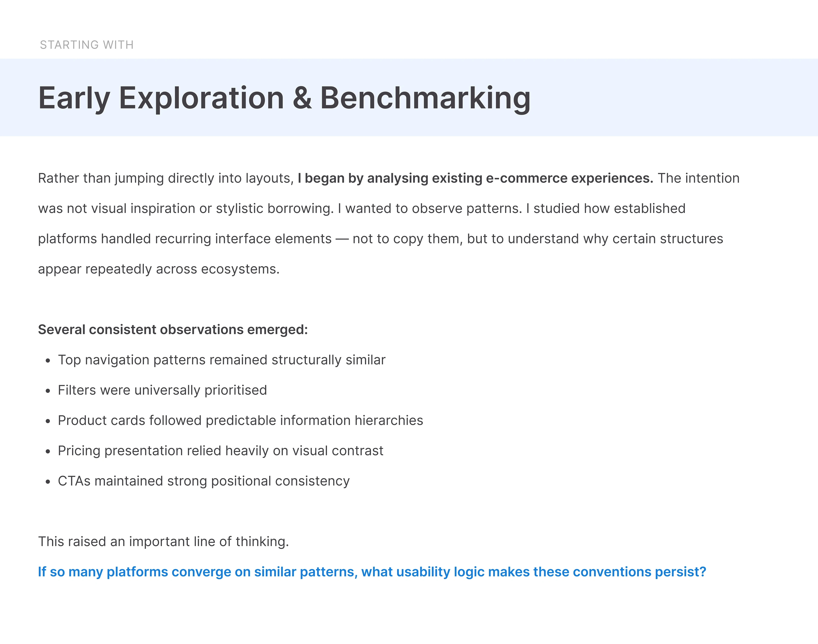
Task: Click the bullet dot before 'Top navigation'
Action: [x=48, y=361]
